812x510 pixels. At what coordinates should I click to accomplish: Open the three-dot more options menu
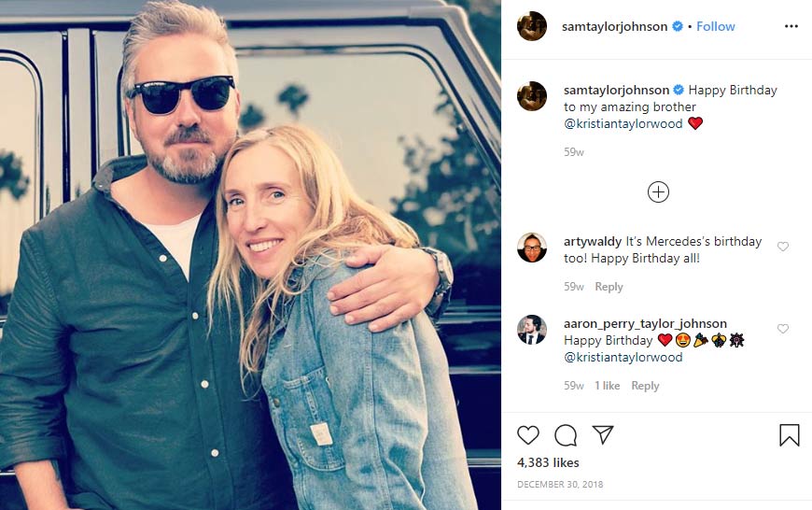[791, 26]
